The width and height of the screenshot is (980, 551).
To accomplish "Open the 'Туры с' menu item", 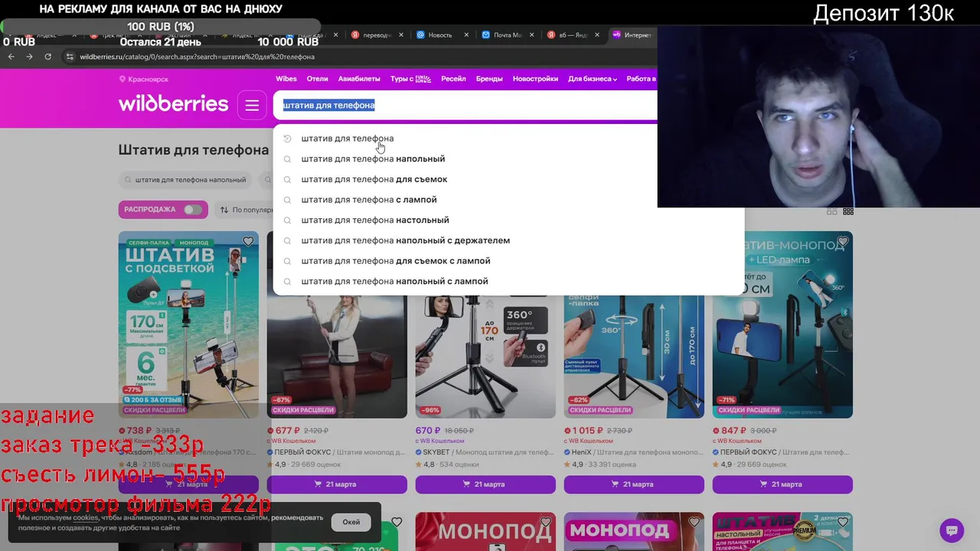I will (410, 79).
